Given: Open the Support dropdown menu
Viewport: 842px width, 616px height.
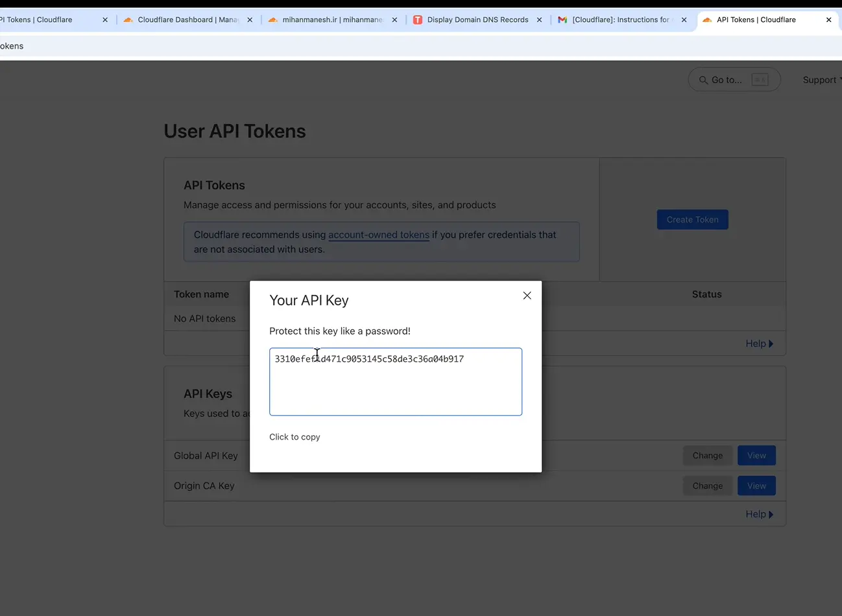Looking at the screenshot, I should (x=822, y=80).
